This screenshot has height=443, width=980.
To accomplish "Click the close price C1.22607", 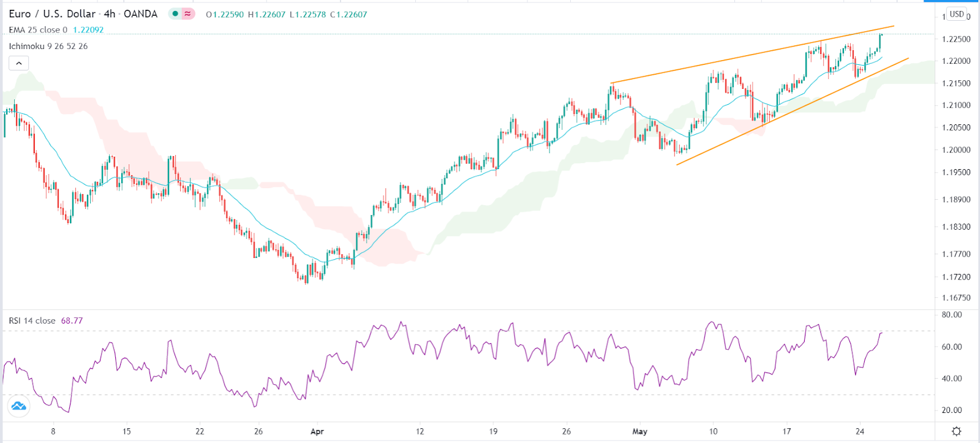I will point(349,14).
